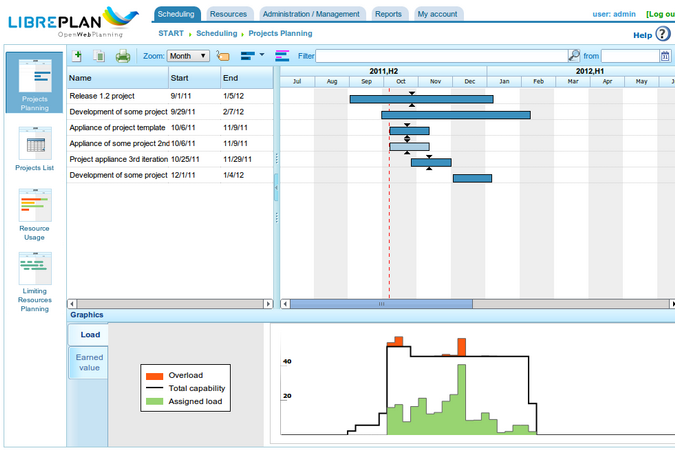
Task: Click in the Filter text field
Action: 441,56
